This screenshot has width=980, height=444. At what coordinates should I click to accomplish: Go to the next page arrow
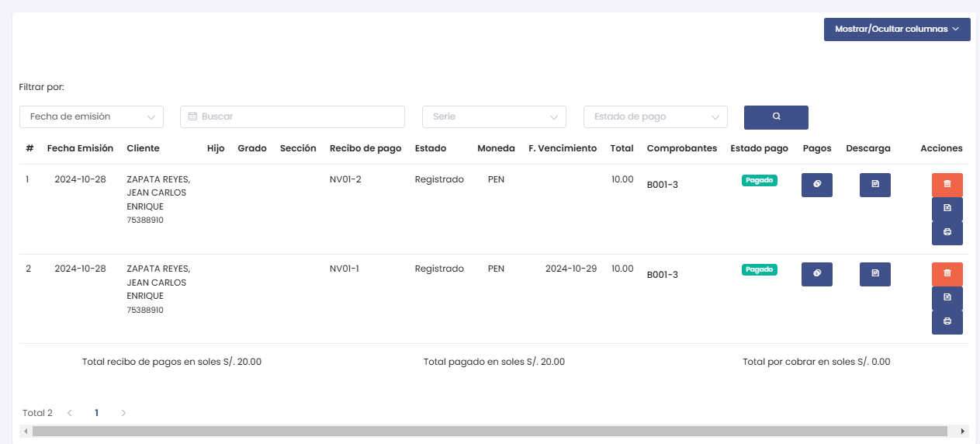coord(123,413)
